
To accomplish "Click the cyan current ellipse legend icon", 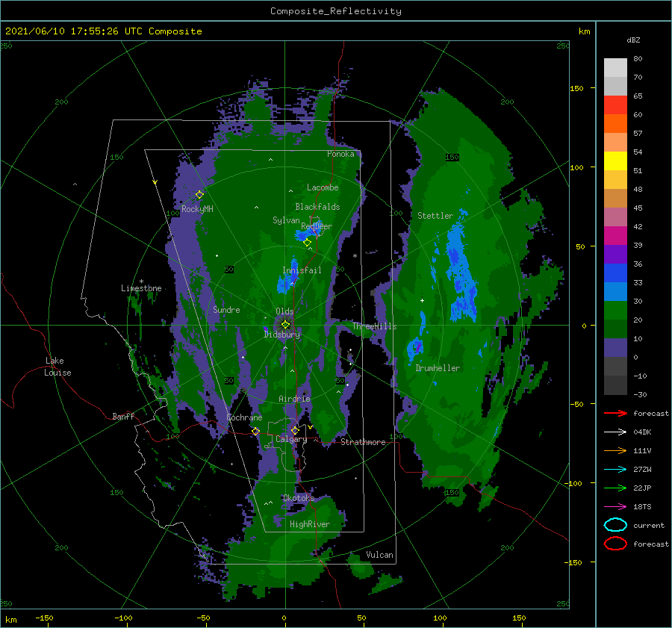I will [615, 525].
